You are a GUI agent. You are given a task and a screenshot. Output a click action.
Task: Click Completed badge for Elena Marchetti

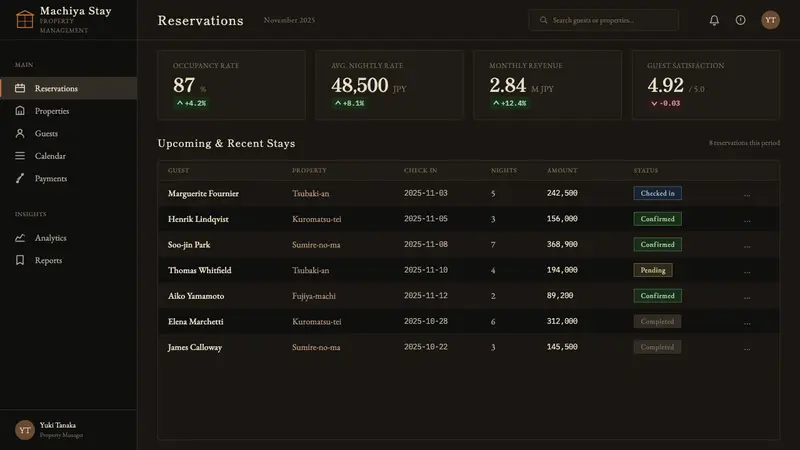click(x=657, y=321)
